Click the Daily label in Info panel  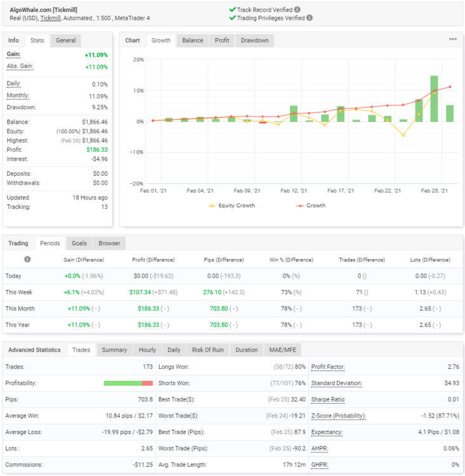click(x=14, y=84)
